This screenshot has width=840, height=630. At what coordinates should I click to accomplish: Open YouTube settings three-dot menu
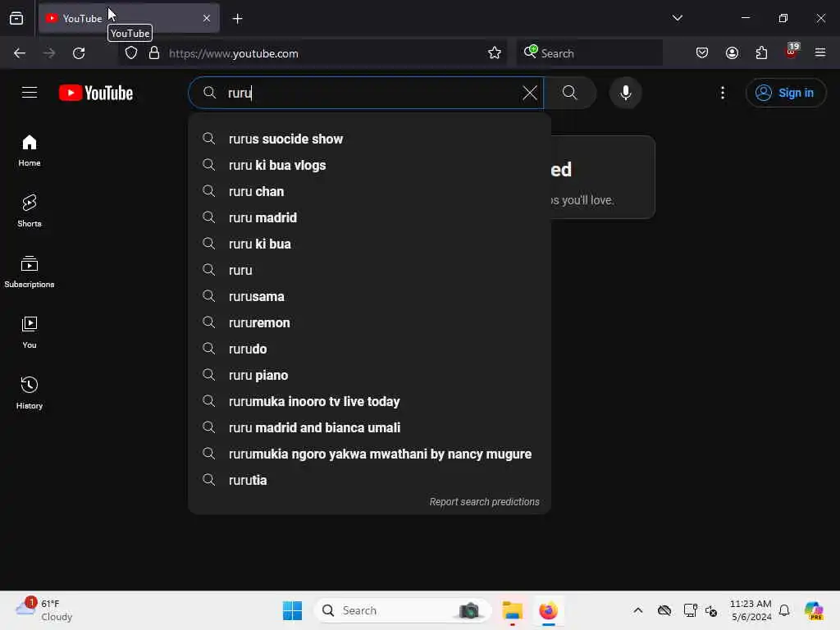tap(722, 93)
